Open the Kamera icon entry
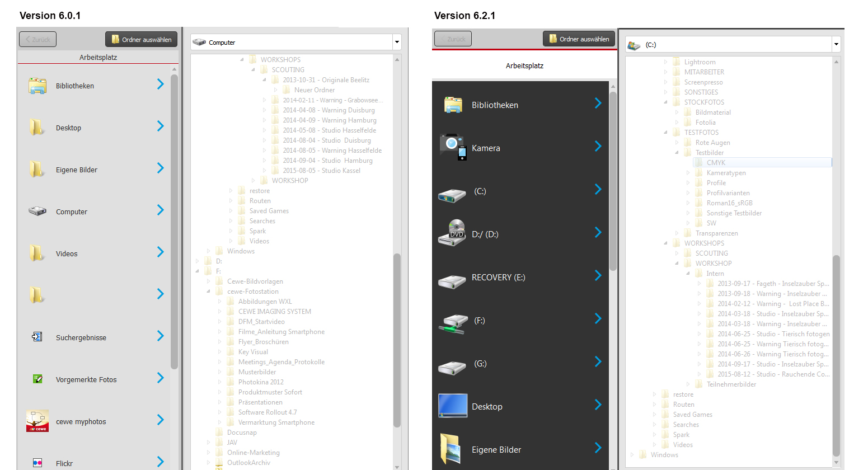868x470 pixels. pos(453,148)
